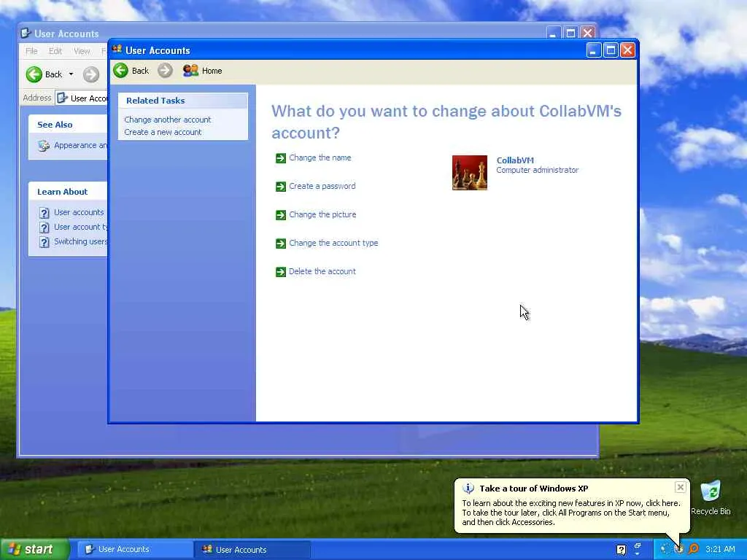Select Change another account under Related Tasks
The height and width of the screenshot is (560, 747).
click(x=167, y=120)
